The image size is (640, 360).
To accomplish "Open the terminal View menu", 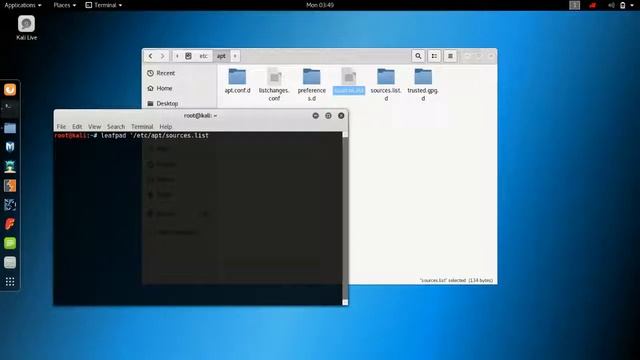I will (94, 127).
